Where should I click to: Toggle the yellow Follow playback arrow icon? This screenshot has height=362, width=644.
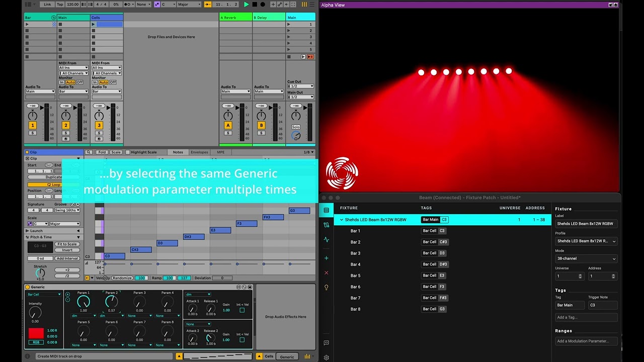point(208,5)
